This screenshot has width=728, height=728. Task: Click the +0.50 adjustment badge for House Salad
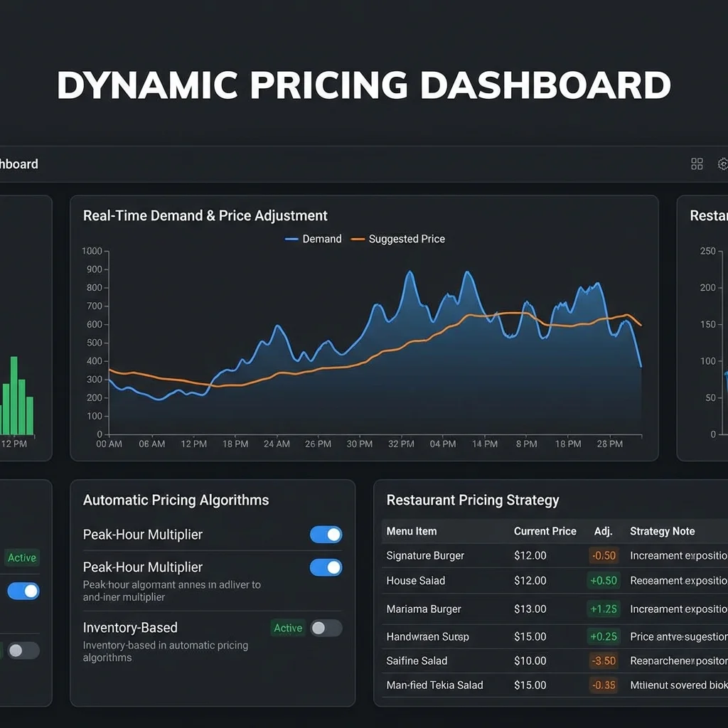click(604, 581)
